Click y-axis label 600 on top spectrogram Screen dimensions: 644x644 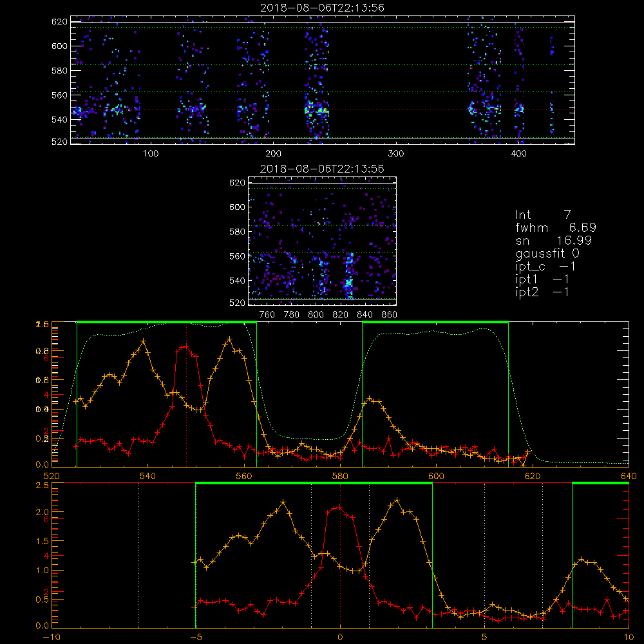coord(59,46)
